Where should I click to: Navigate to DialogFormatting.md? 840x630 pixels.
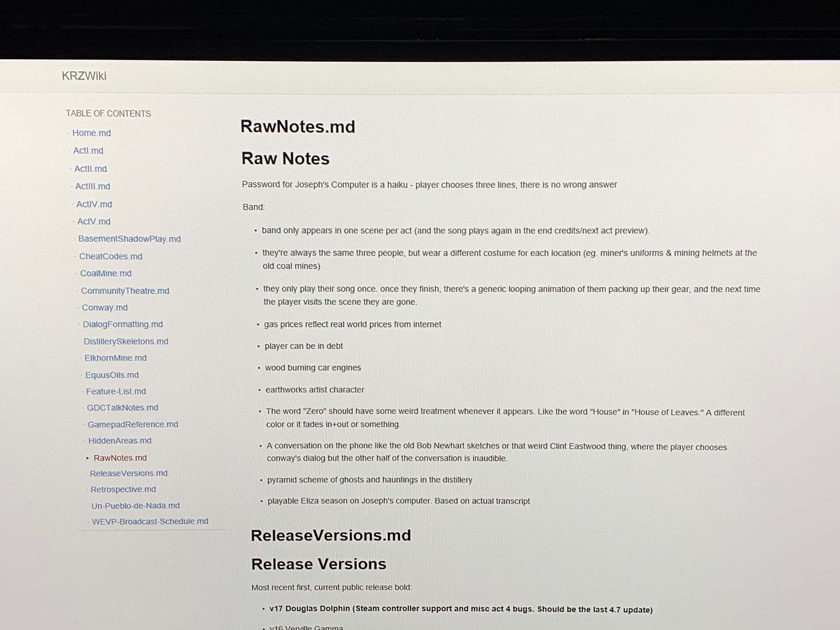pyautogui.click(x=123, y=324)
